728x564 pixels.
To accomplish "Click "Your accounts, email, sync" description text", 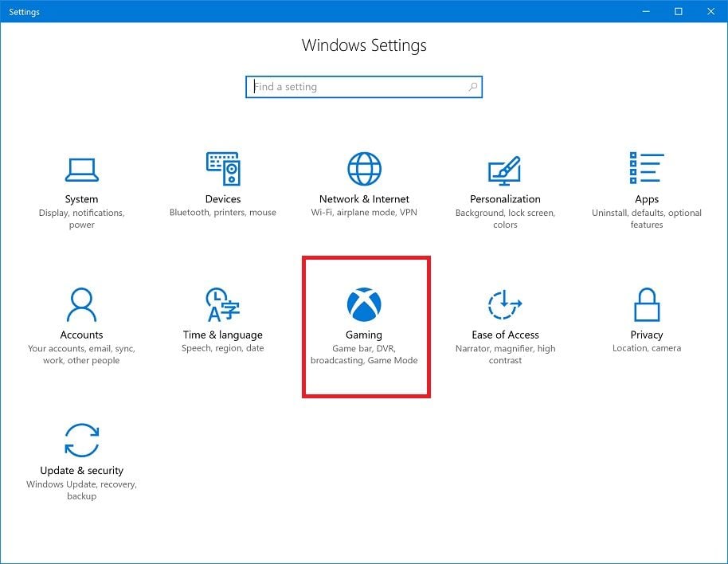I will coord(81,349).
